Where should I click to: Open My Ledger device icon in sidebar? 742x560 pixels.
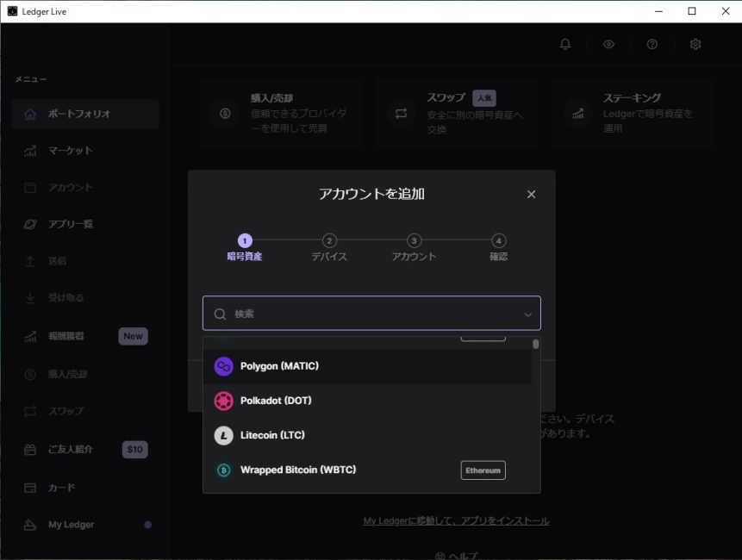click(x=30, y=525)
